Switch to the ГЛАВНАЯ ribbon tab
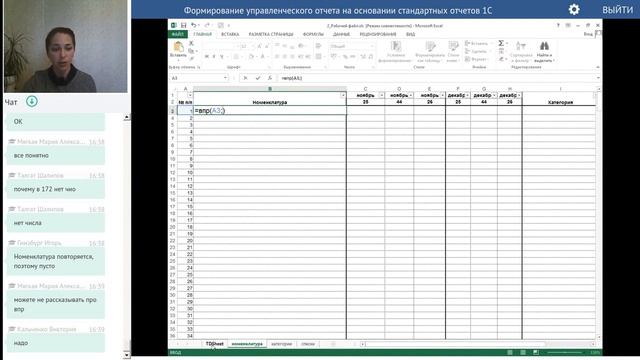Viewport: 640px width, 360px height. coord(202,34)
